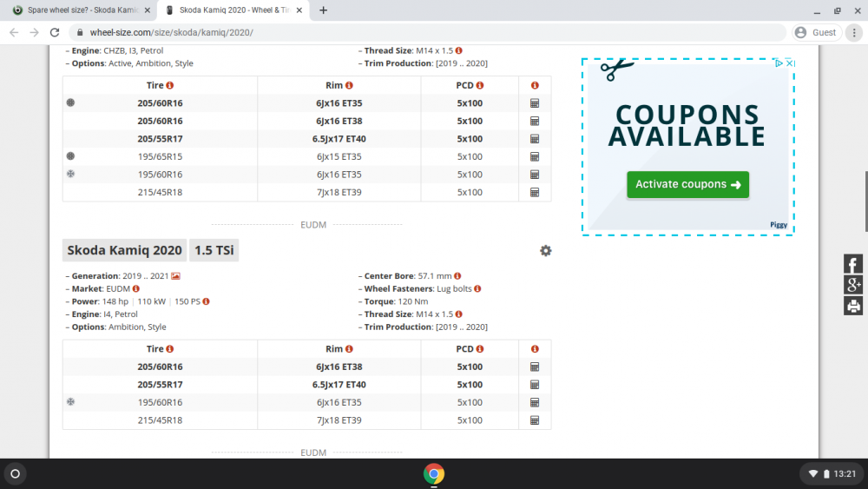Open calculator for 205/60R16 6Jx16 ET35 row
Image resolution: width=868 pixels, height=489 pixels.
[x=534, y=103]
